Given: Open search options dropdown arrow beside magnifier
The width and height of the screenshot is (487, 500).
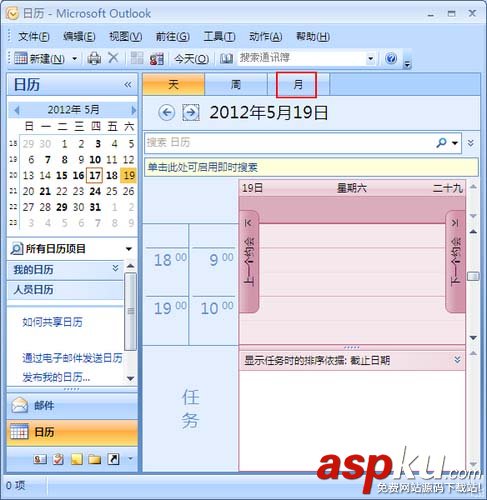Looking at the screenshot, I should [x=455, y=143].
